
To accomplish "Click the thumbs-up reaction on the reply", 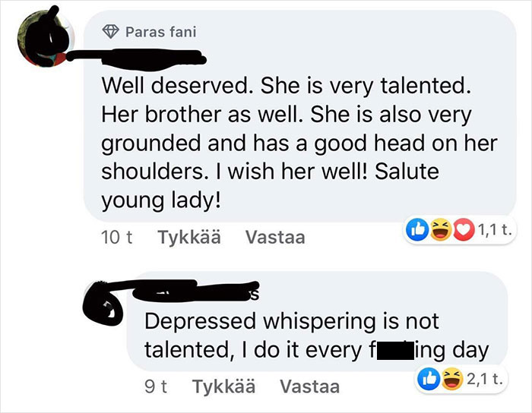I will point(429,379).
